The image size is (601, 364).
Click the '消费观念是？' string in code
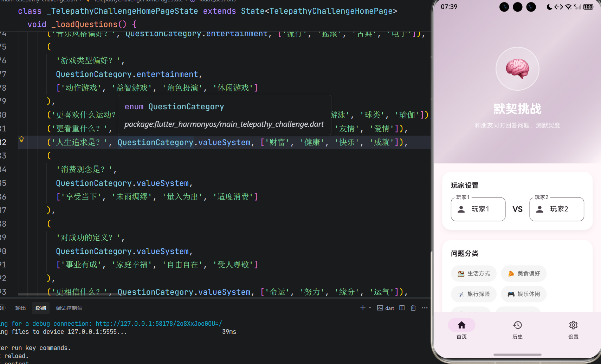[x=84, y=169]
